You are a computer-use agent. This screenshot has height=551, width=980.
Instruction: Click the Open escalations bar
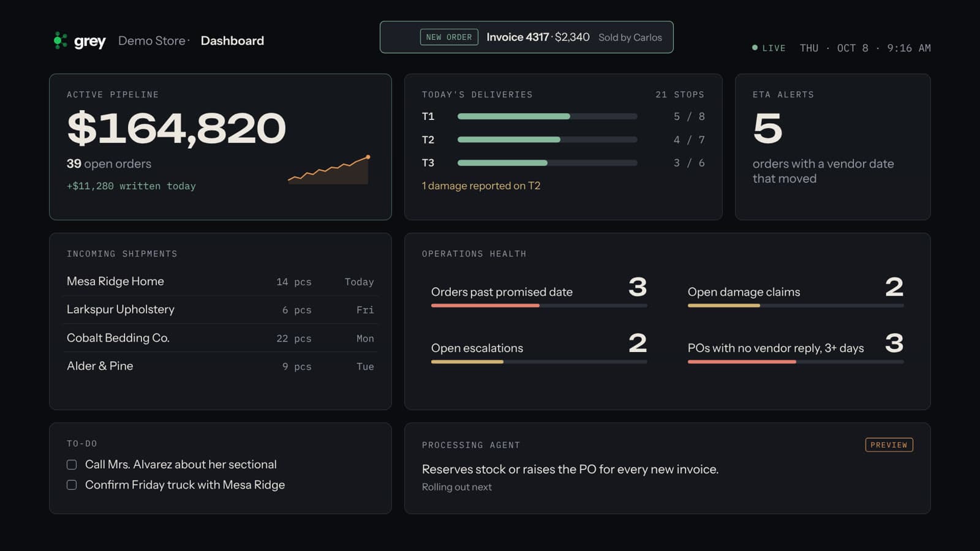(539, 362)
